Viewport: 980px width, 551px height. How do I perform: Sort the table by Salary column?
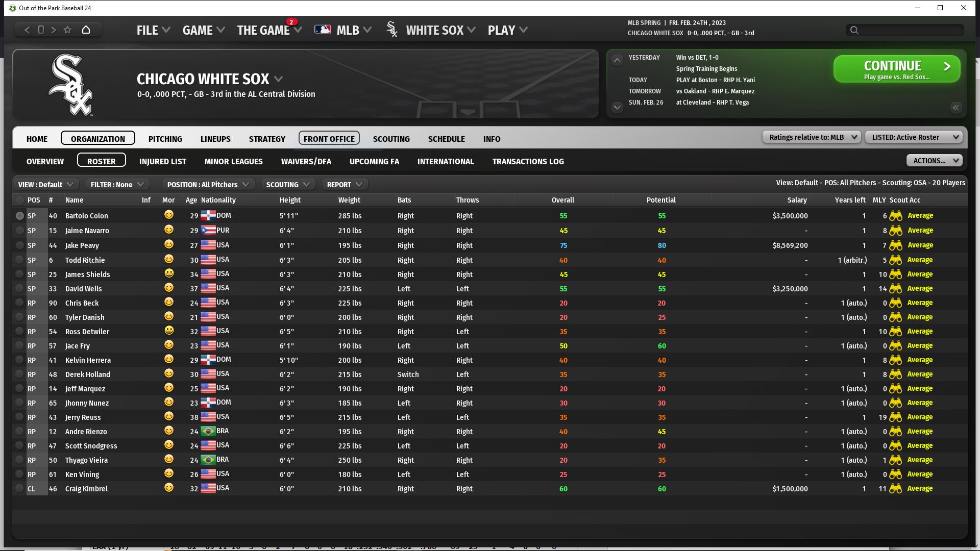[797, 200]
